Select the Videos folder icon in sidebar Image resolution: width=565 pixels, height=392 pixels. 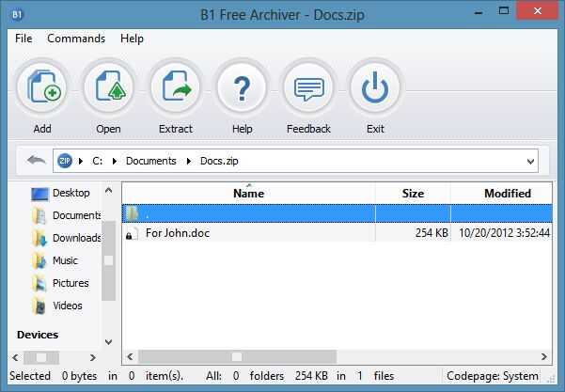[x=39, y=306]
